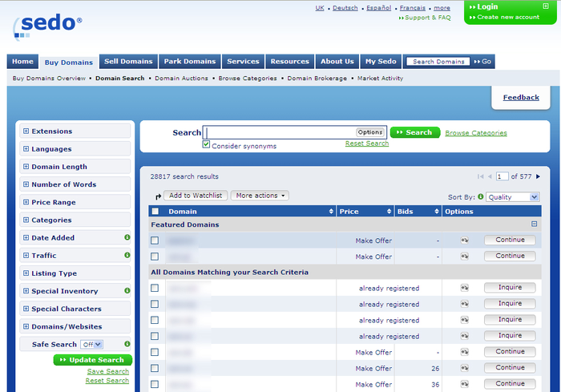Viewport: 561px width, 392px height.
Task: Click Bids column sort arrows
Action: [437, 212]
